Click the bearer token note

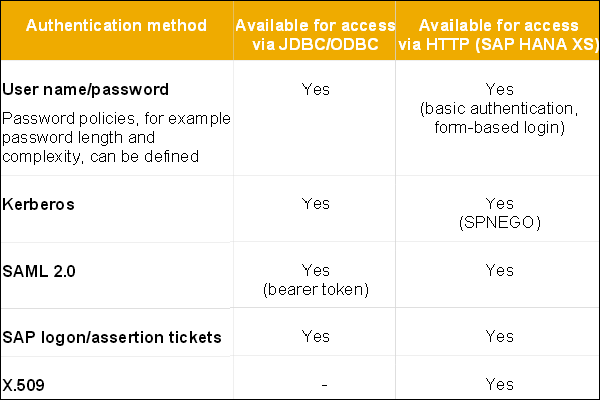315,289
